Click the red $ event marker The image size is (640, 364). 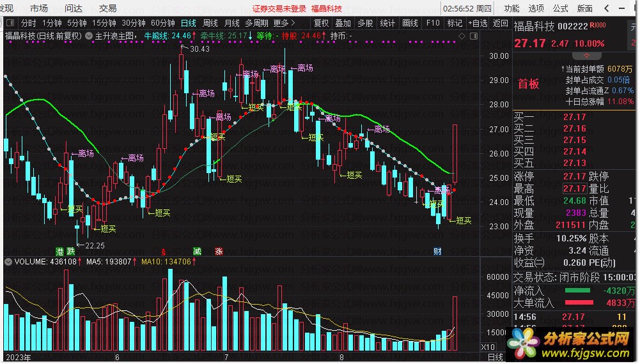tap(163, 251)
